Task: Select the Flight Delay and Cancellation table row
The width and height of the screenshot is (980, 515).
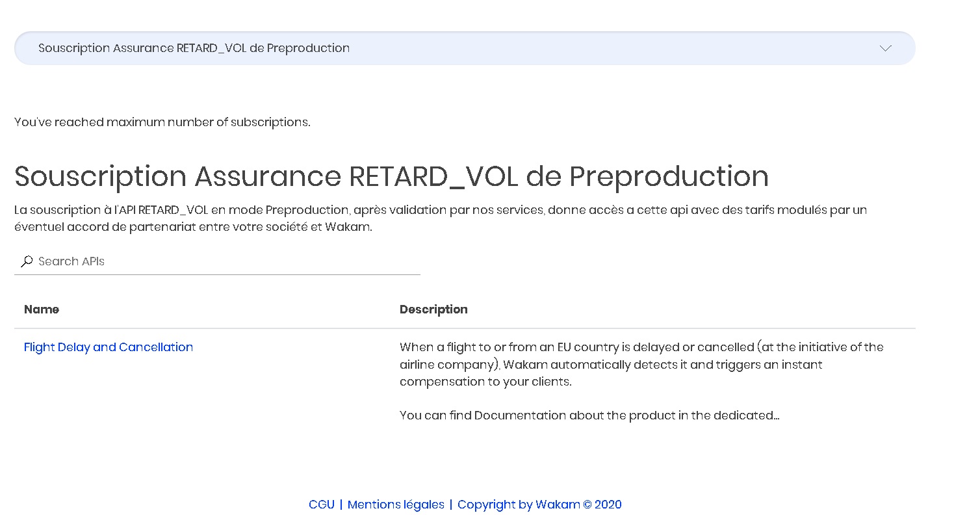Action: tap(465, 381)
